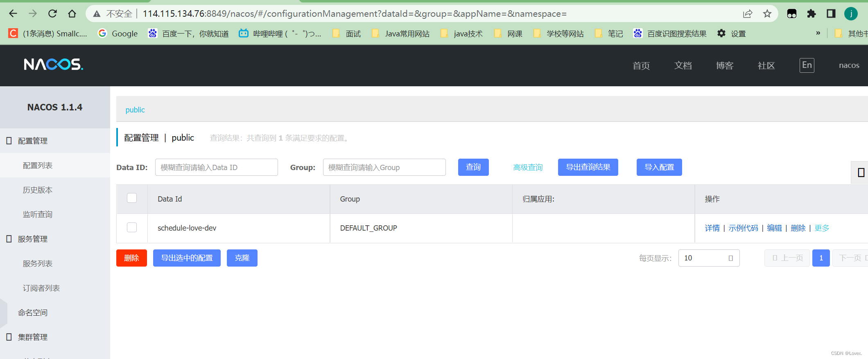This screenshot has height=359, width=868.
Task: Click the row 删除 link for schedule-love-dev
Action: pyautogui.click(x=798, y=228)
